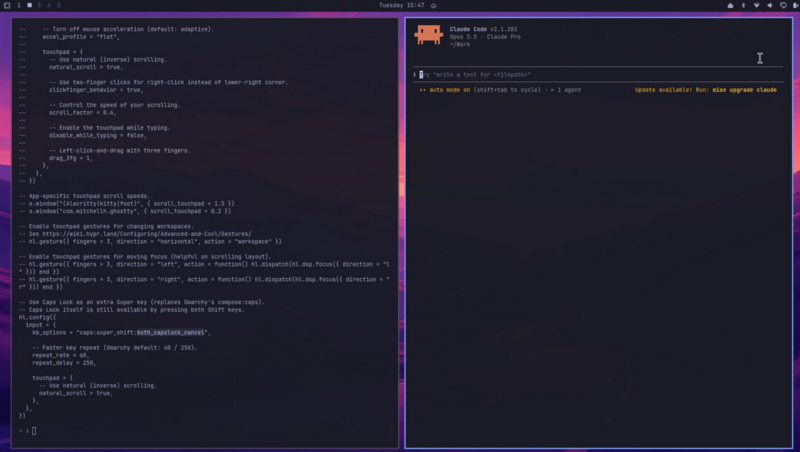Click the update indicator beside the clock
Screen dimensions: 800x452
(434, 6)
